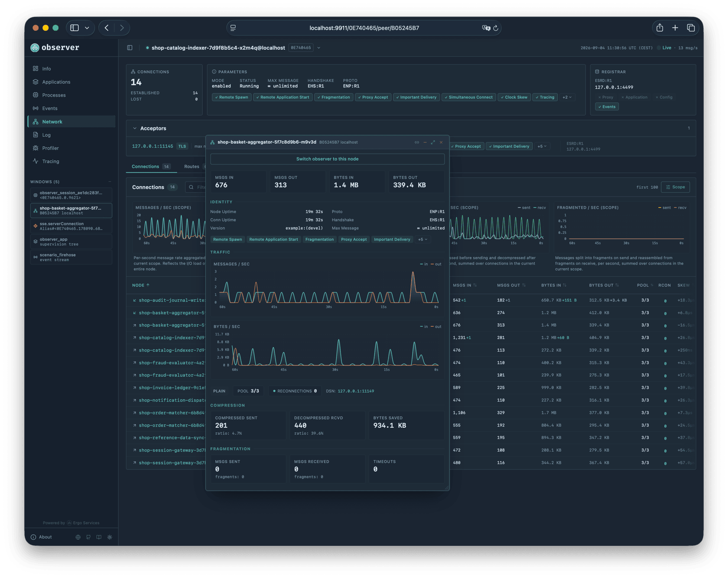This screenshot has height=578, width=728.
Task: Expand the +5 flags in the Acceptors row
Action: click(542, 146)
